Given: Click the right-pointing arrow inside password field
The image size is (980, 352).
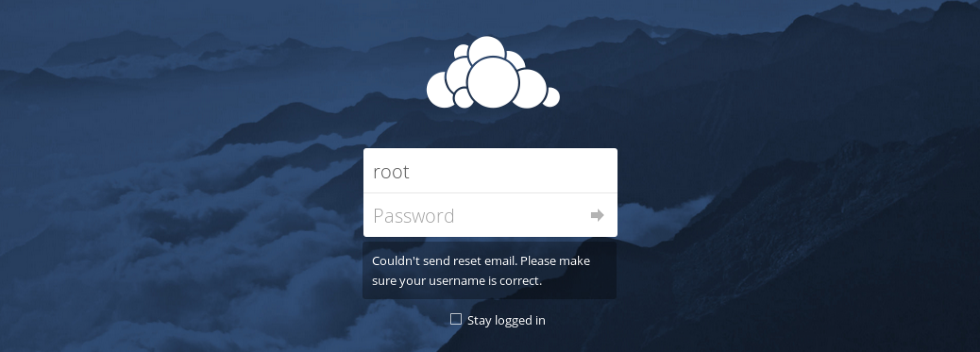Looking at the screenshot, I should click(597, 215).
